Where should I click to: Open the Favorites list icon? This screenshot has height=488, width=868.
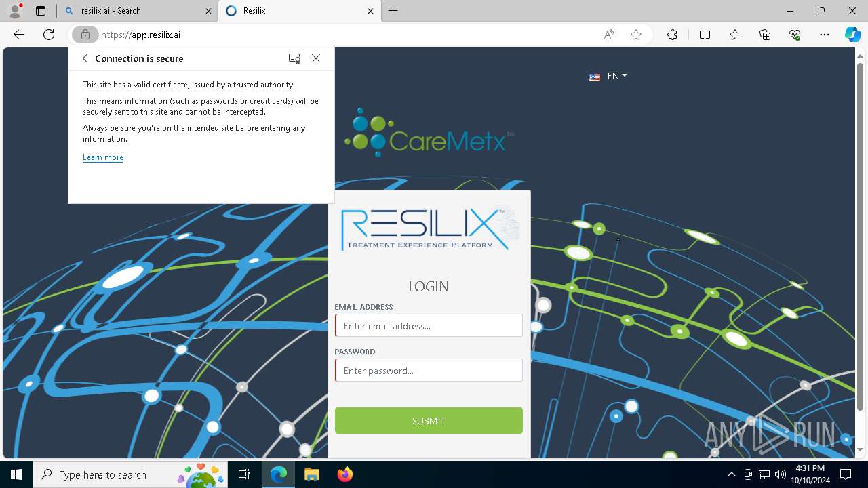coord(735,35)
